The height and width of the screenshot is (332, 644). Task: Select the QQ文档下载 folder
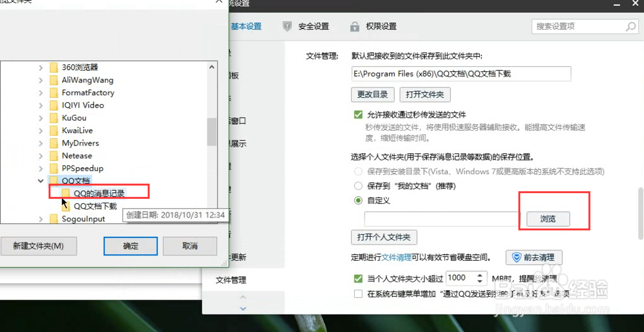click(x=95, y=206)
